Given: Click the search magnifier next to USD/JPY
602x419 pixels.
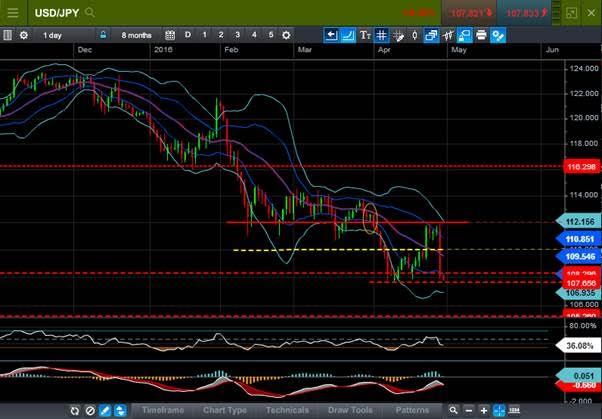Looking at the screenshot, I should click(x=89, y=12).
